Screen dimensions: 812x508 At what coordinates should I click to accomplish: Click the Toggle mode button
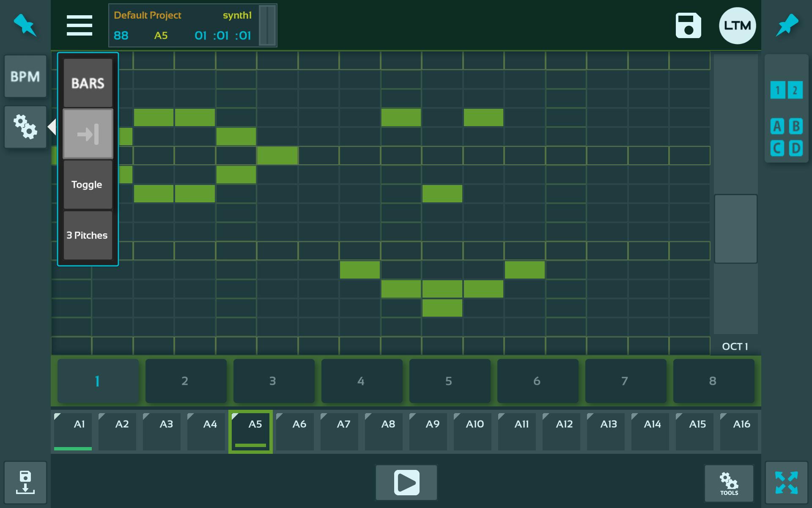[x=88, y=185]
